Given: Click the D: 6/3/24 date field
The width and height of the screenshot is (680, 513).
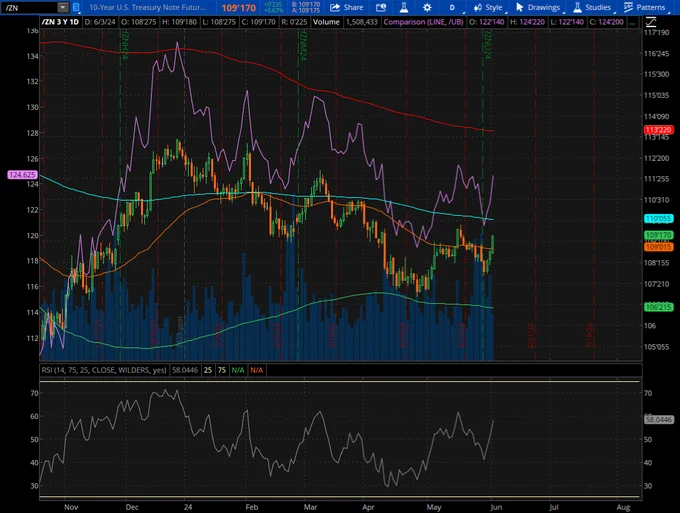Looking at the screenshot, I should pos(100,22).
